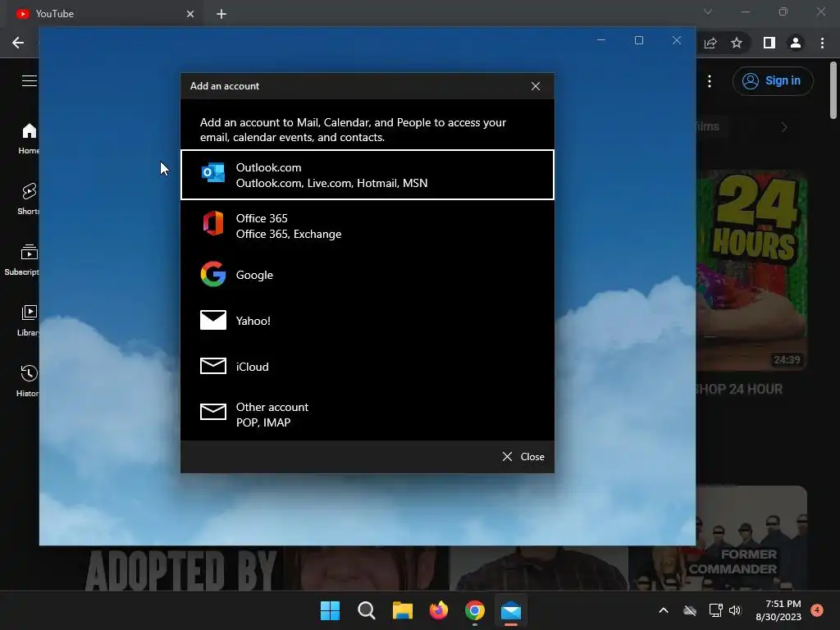The height and width of the screenshot is (630, 840).
Task: Grab the YouTube page scrollbar
Action: 833,90
